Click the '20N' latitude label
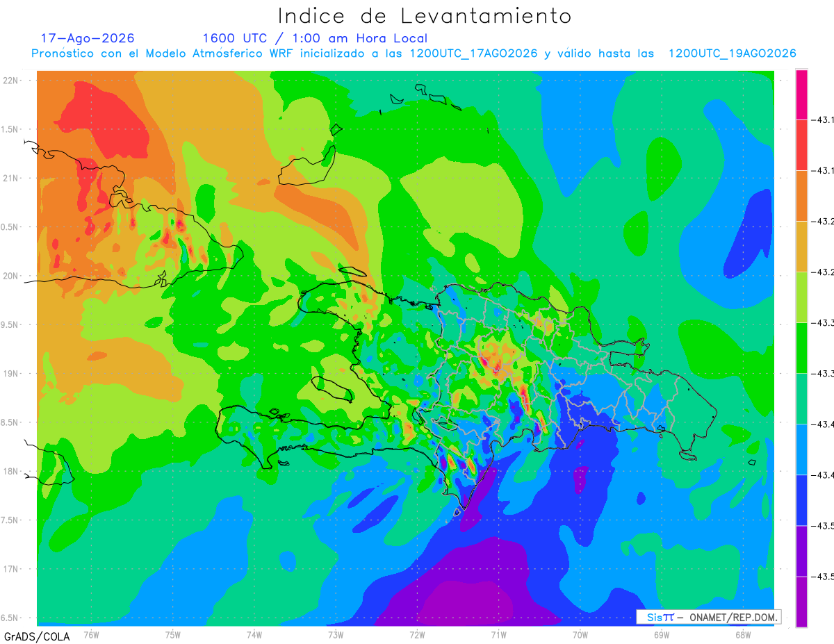This screenshot has width=834, height=644. [x=12, y=276]
